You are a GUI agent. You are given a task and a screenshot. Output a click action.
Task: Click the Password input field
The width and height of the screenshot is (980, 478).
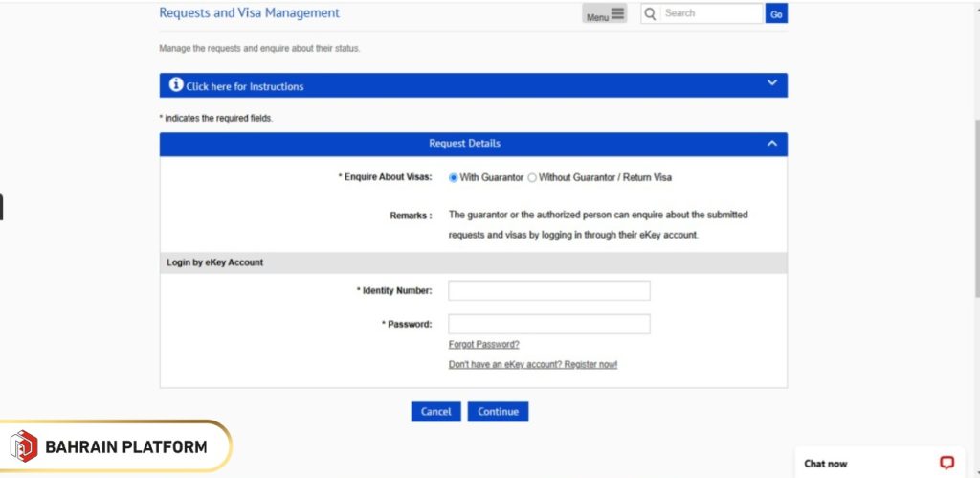click(x=549, y=324)
